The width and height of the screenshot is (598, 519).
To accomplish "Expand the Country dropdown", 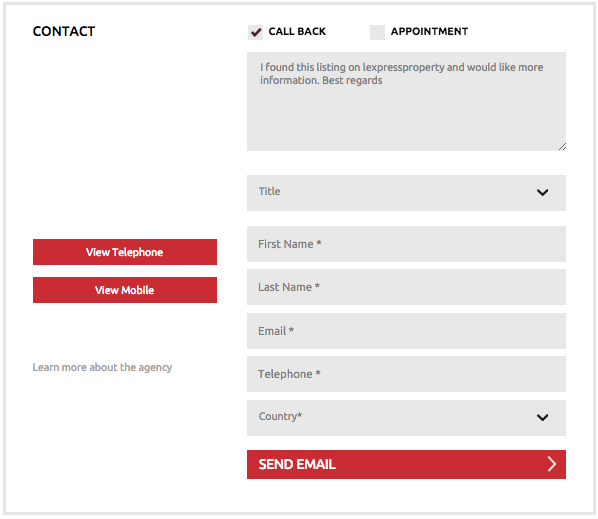I will (406, 418).
